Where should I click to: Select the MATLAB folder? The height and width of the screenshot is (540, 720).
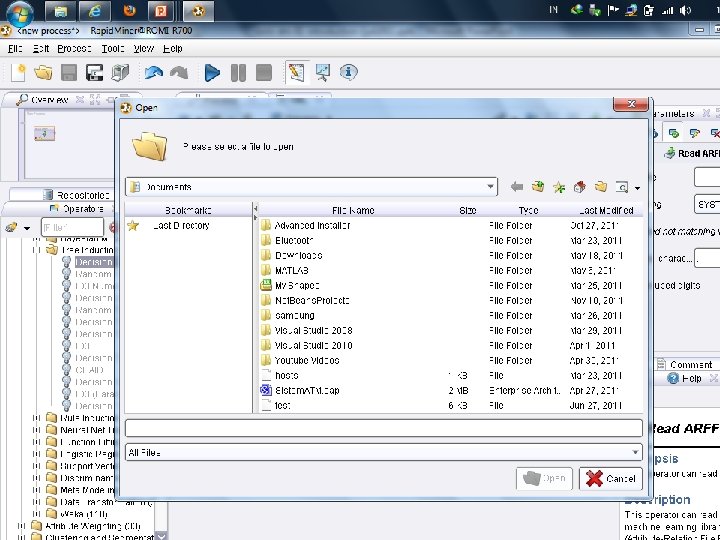292,270
